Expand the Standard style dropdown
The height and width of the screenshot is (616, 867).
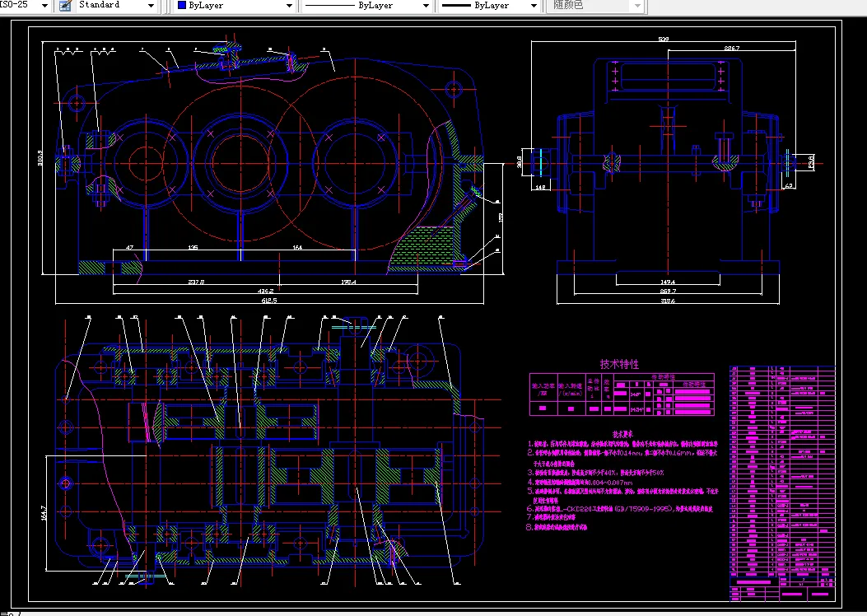pos(151,5)
